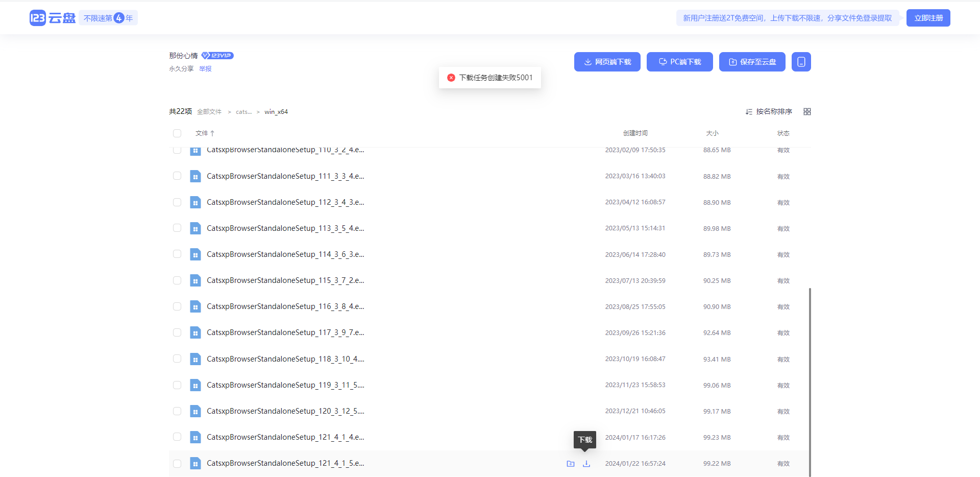Click file icon of Setup_119_3_11_5
Viewport: 980px width, 477px height.
coord(195,385)
